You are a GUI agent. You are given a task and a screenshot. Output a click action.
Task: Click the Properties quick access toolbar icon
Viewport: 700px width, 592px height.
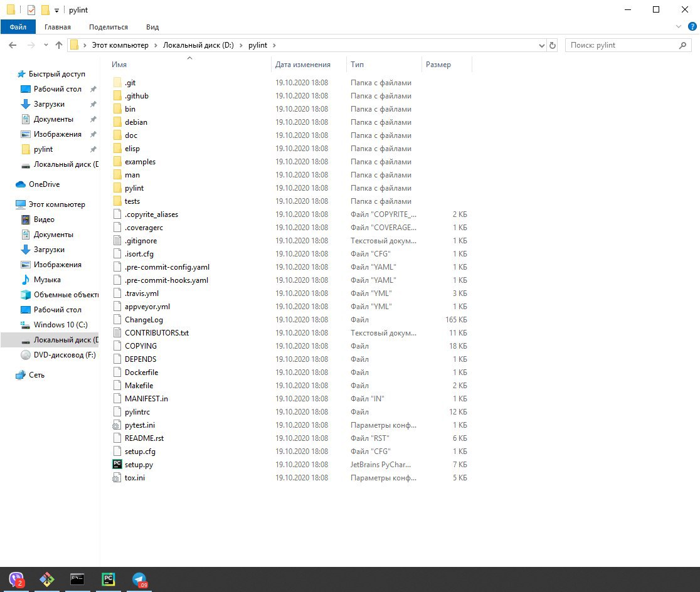(31, 10)
